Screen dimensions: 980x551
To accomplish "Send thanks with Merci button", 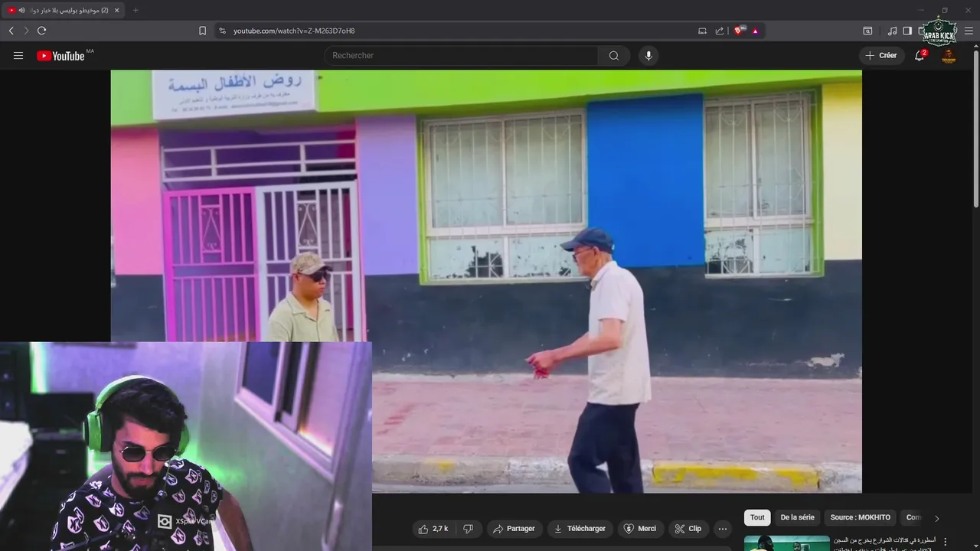I will tap(640, 529).
